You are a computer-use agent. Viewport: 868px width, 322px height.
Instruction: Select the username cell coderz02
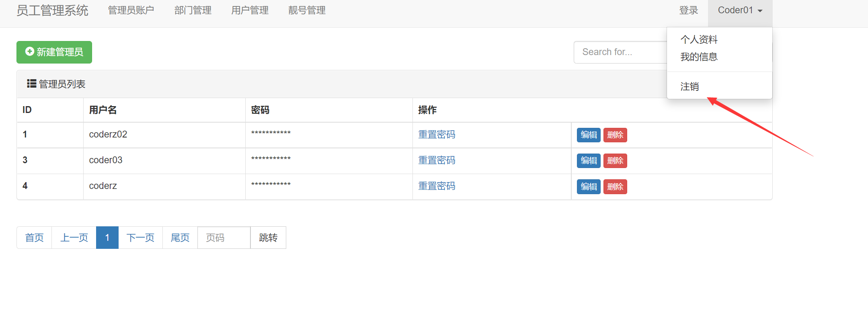click(108, 135)
